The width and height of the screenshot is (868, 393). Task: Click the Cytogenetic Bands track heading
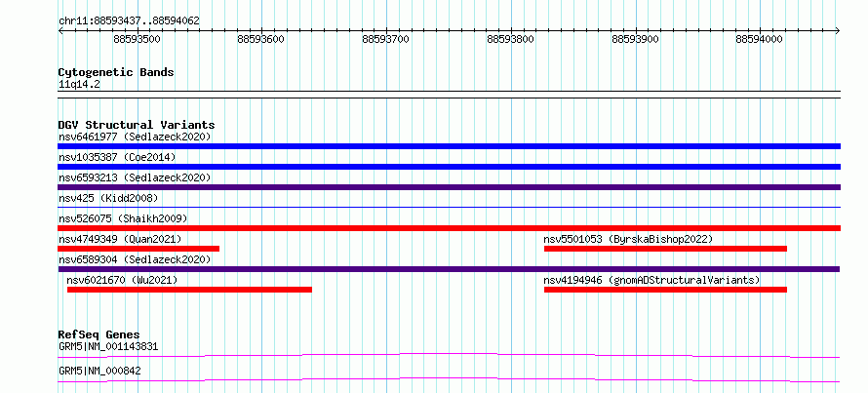tap(116, 72)
